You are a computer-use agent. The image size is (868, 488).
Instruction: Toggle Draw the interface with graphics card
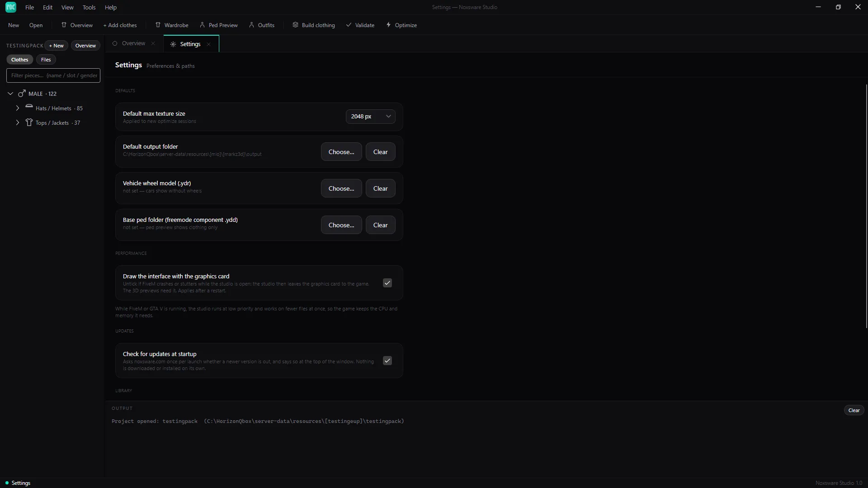[387, 283]
